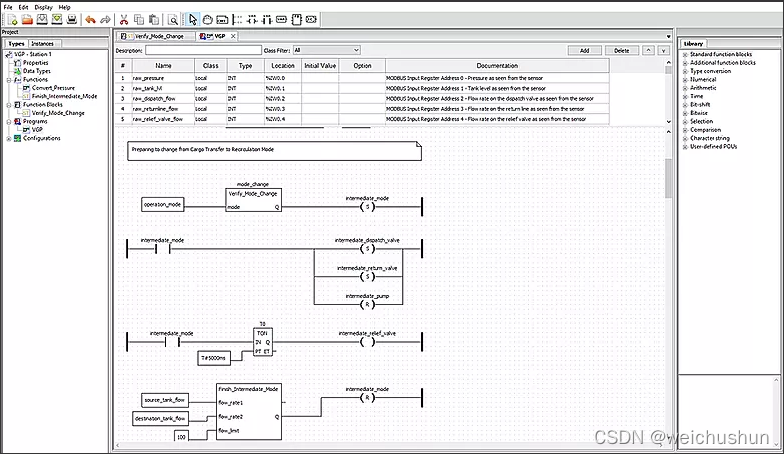Click the variable table scroll down arrow
Image resolution: width=784 pixels, height=454 pixels.
coord(668,122)
